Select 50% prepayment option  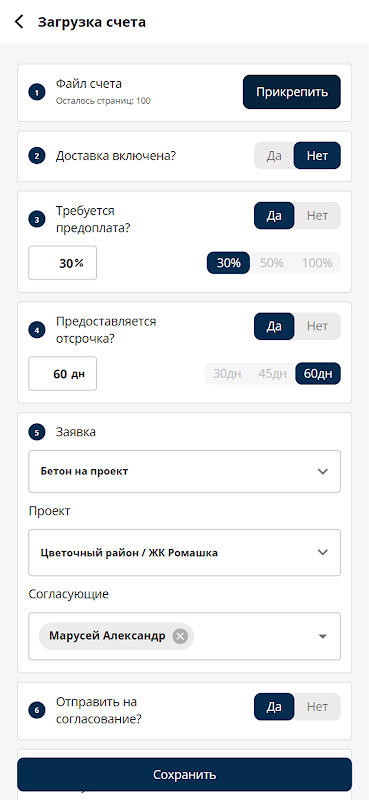[x=272, y=263]
